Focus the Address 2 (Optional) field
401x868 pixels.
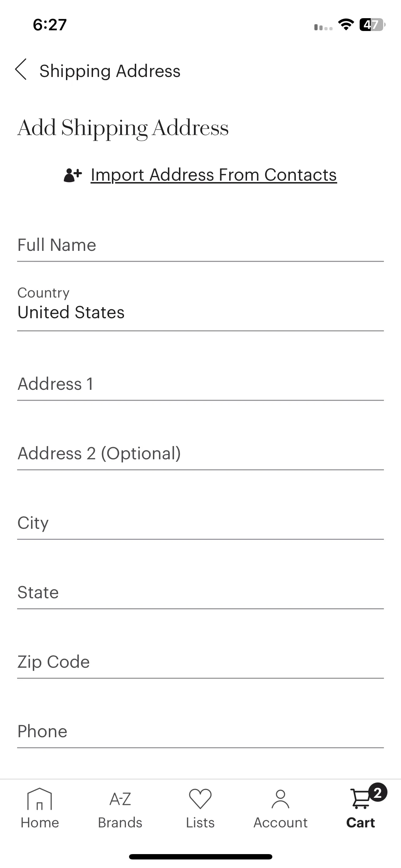click(x=200, y=454)
